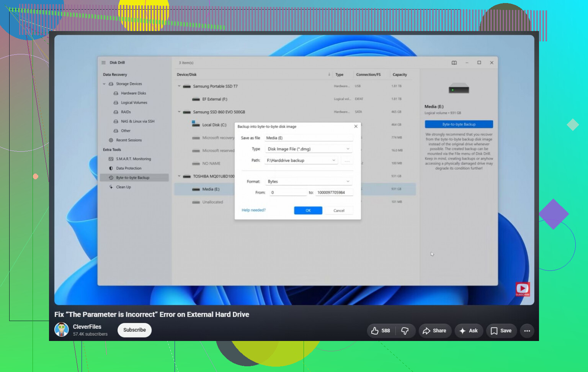Dislike the video

tap(405, 331)
